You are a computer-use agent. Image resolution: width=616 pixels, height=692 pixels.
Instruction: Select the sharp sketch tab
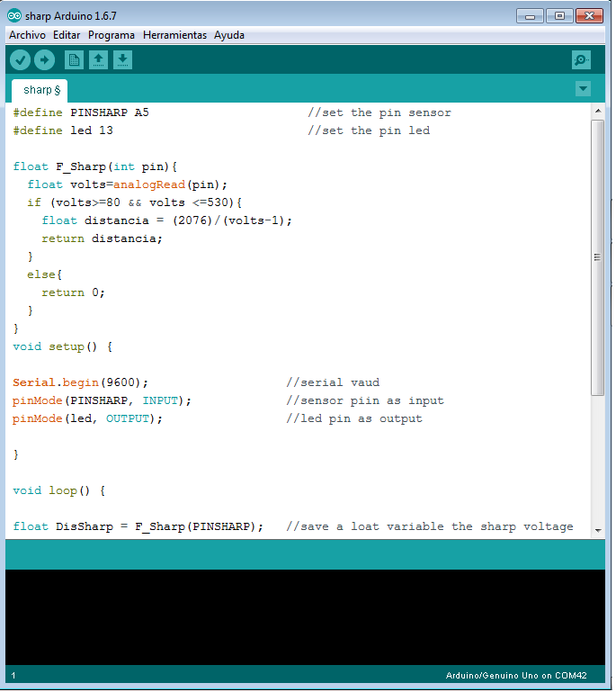click(x=41, y=90)
